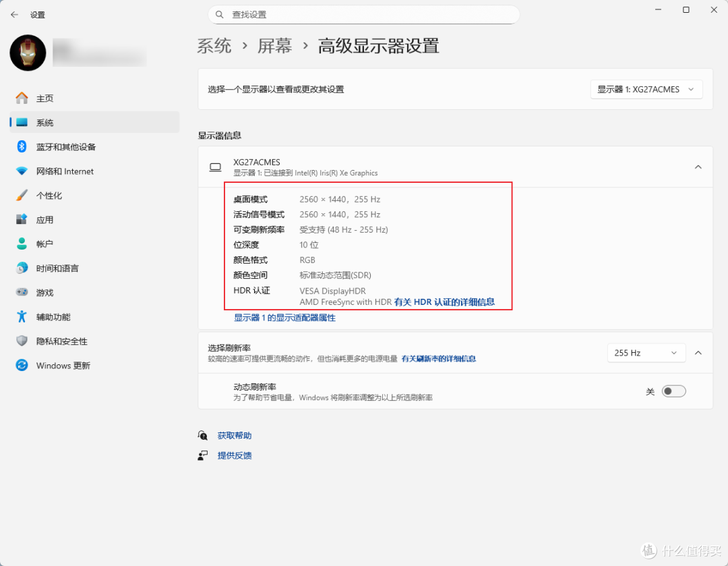Open the display selector XG27ACMES dropdown
This screenshot has height=566, width=728.
click(646, 89)
